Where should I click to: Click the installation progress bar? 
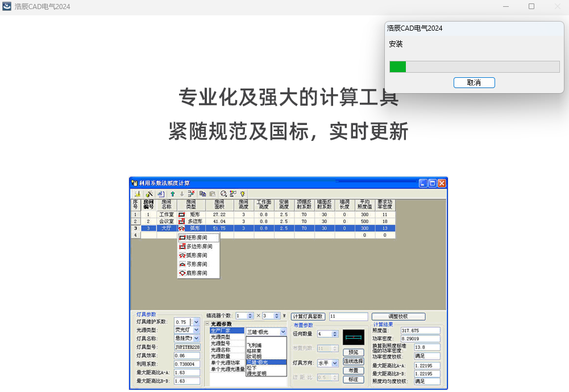click(475, 66)
